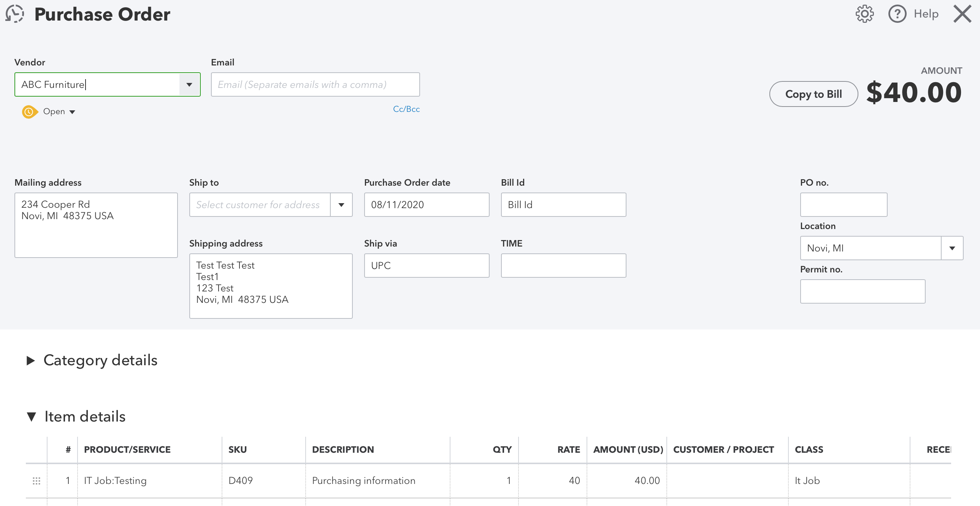Click the Help question mark icon
The height and width of the screenshot is (506, 980).
(897, 14)
